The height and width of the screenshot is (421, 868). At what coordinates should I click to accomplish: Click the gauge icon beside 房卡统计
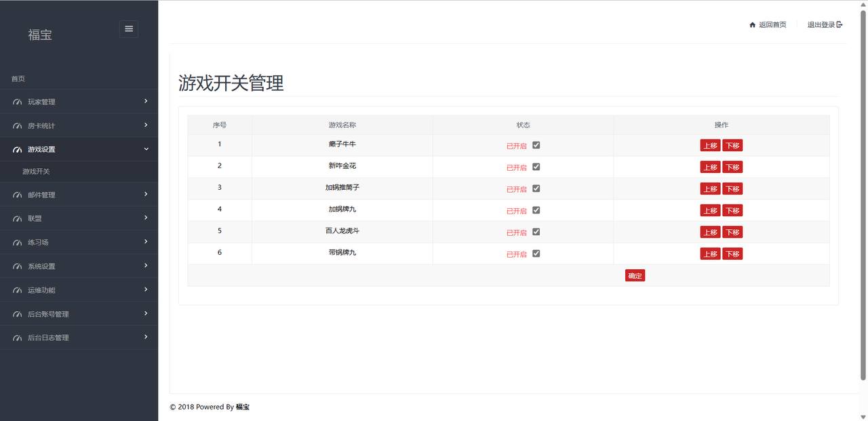[x=18, y=126]
